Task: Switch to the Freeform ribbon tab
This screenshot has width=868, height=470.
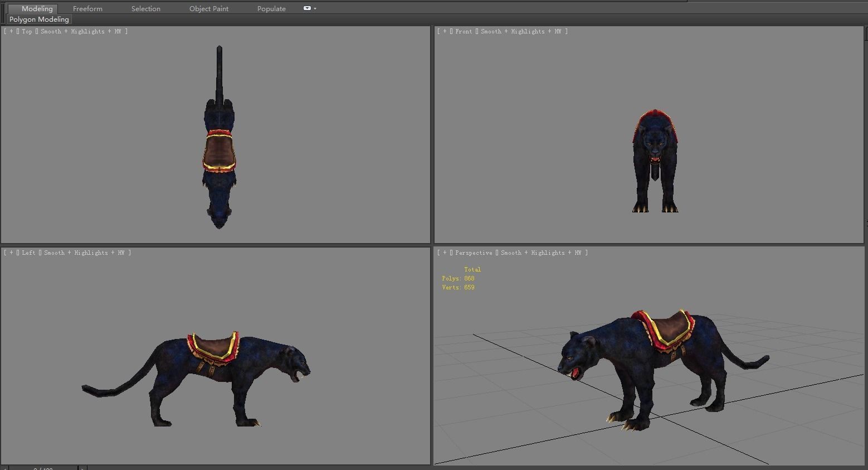Action: click(87, 8)
